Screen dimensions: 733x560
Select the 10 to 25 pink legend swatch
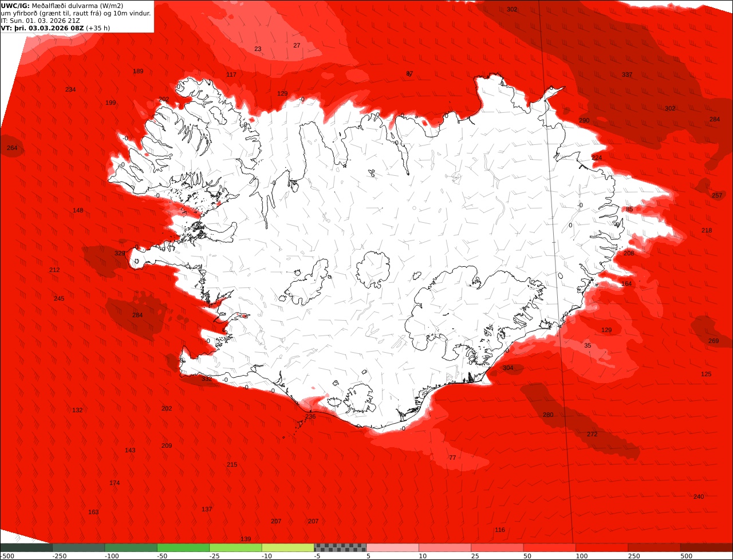(445, 547)
